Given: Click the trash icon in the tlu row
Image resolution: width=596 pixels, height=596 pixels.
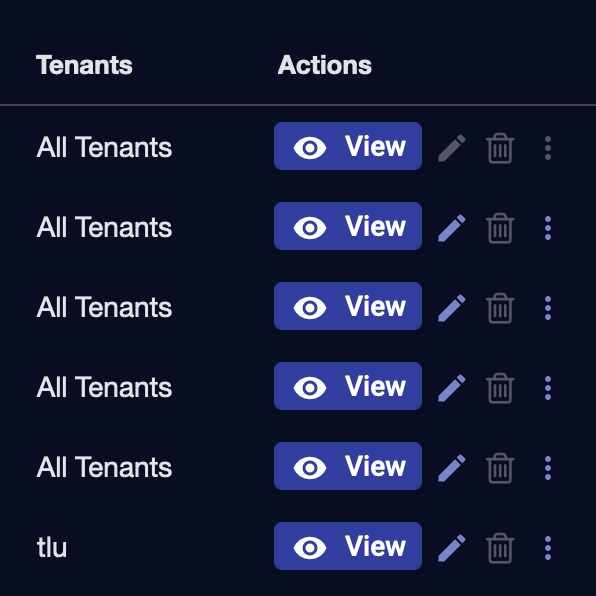Looking at the screenshot, I should click(x=500, y=548).
